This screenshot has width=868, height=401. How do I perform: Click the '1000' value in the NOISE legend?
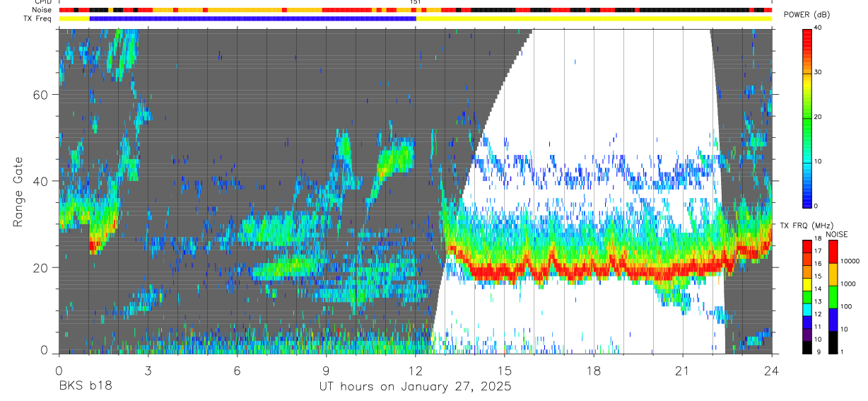848,284
